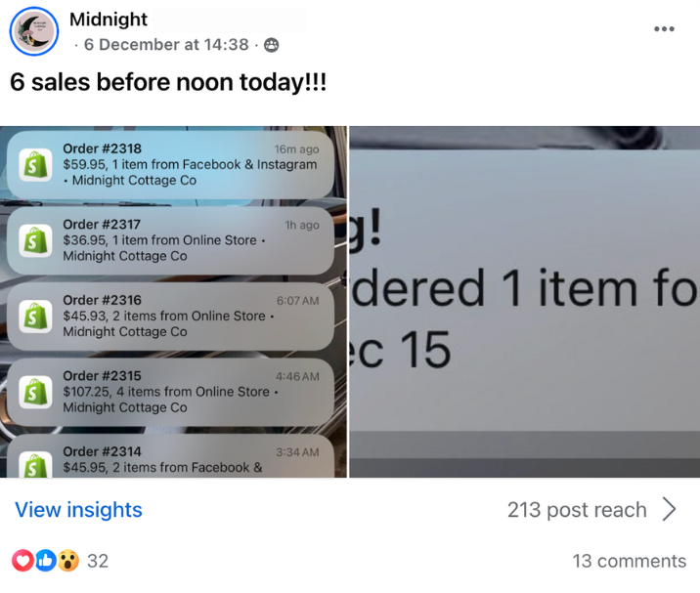The image size is (700, 593).
Task: Open the left notifications screenshot image
Action: pyautogui.click(x=173, y=302)
